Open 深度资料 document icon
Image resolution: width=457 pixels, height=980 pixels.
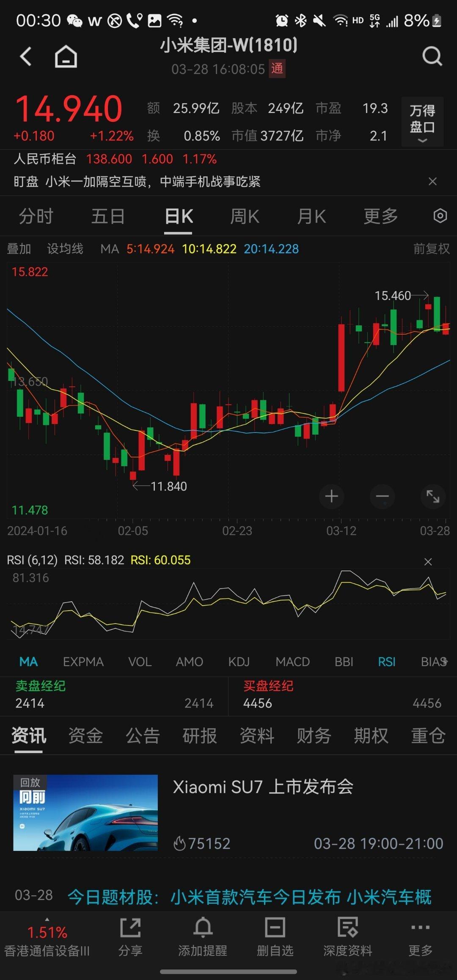347,937
